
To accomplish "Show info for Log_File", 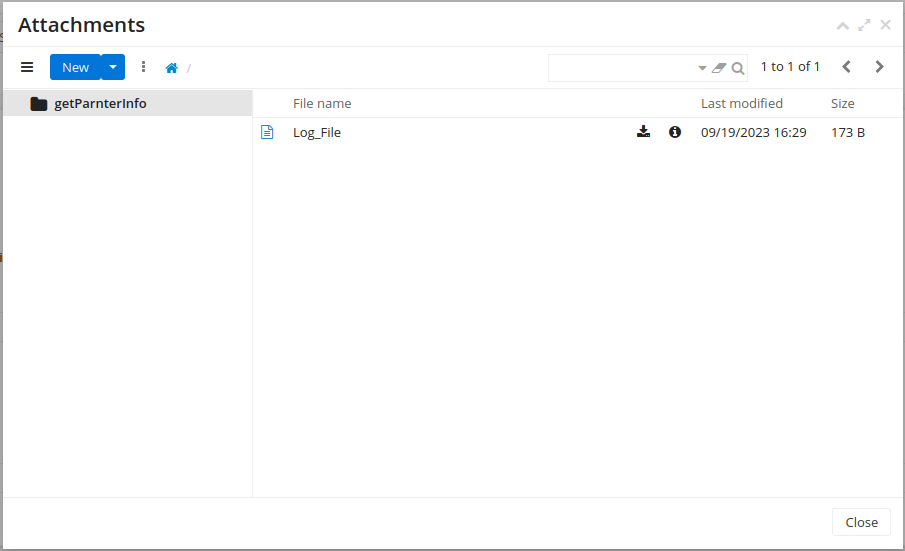I will point(675,132).
